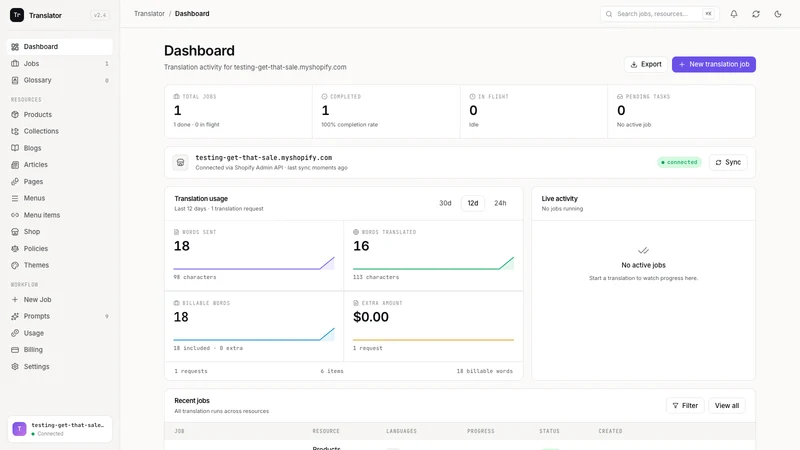Click the Articles sidebar icon
Viewport: 800px width, 450px height.
pos(15,165)
